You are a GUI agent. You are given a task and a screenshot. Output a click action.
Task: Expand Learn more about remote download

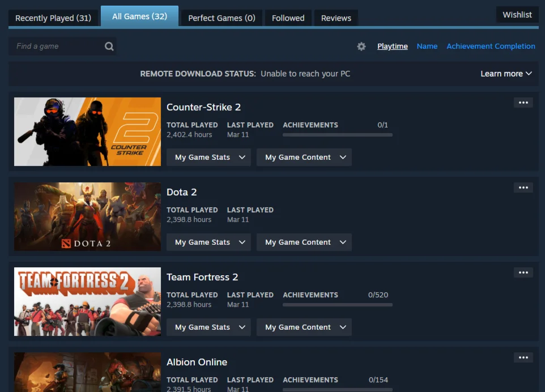click(x=506, y=74)
